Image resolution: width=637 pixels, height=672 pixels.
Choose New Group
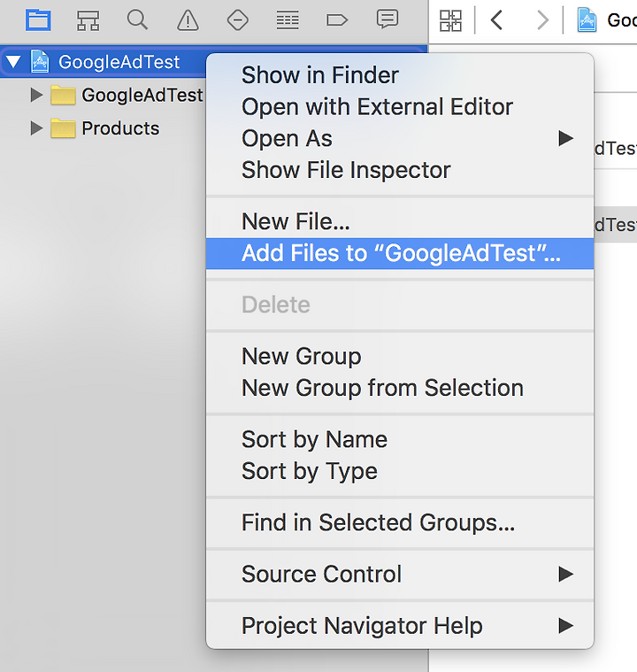tap(400, 356)
